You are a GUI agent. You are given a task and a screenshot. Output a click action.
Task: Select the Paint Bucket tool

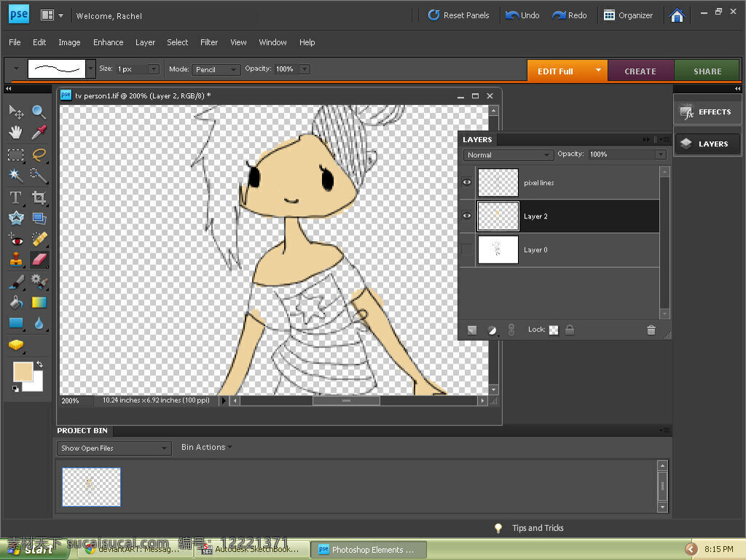(x=16, y=302)
